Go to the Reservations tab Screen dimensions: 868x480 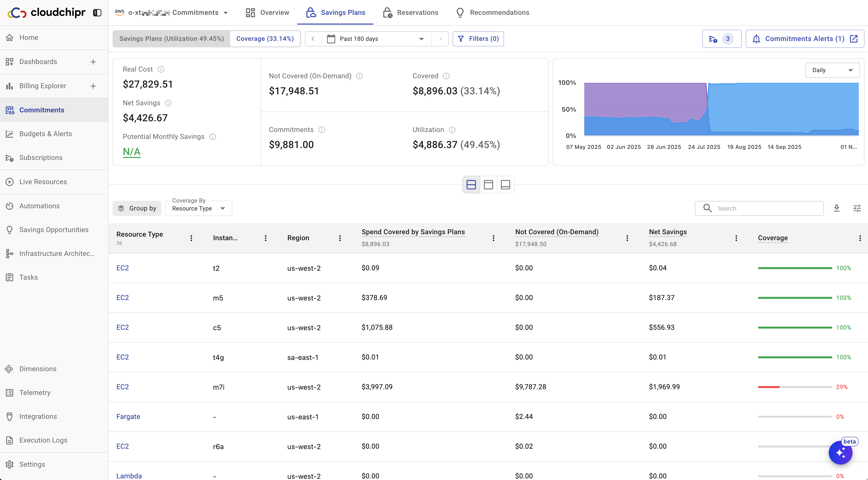pyautogui.click(x=410, y=13)
